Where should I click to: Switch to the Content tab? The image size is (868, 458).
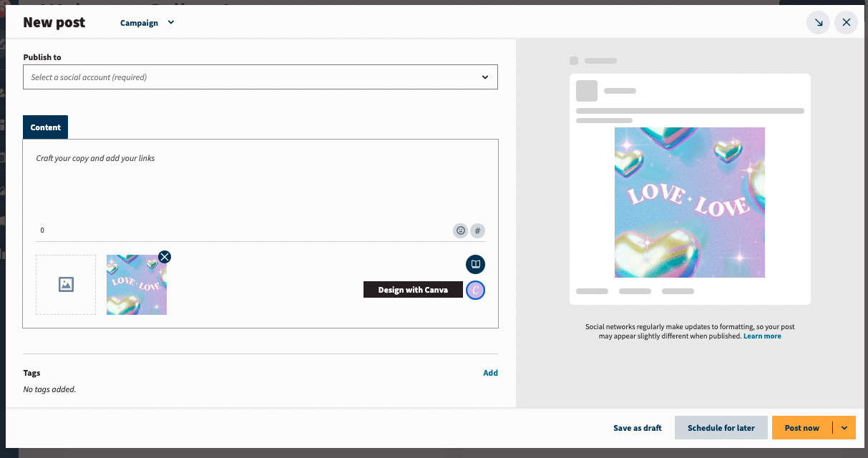(45, 127)
